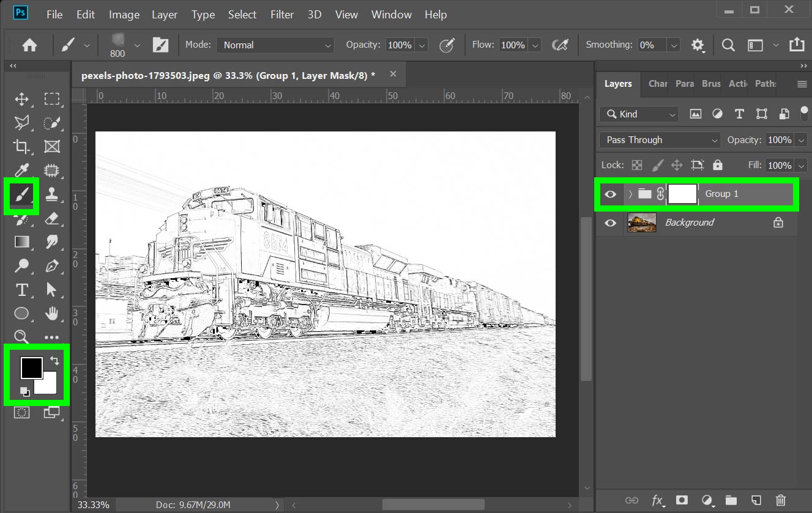This screenshot has width=812, height=513.
Task: Create a new group folder icon
Action: pyautogui.click(x=731, y=500)
